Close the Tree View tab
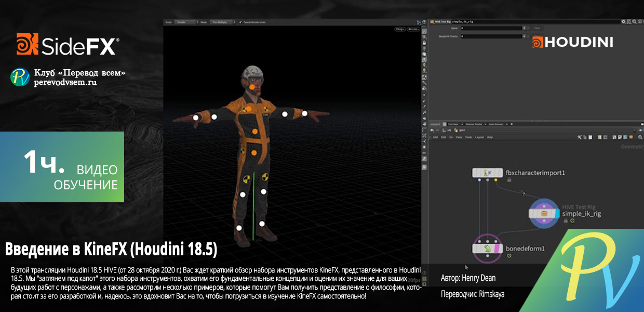This screenshot has height=312, width=644. [x=462, y=124]
